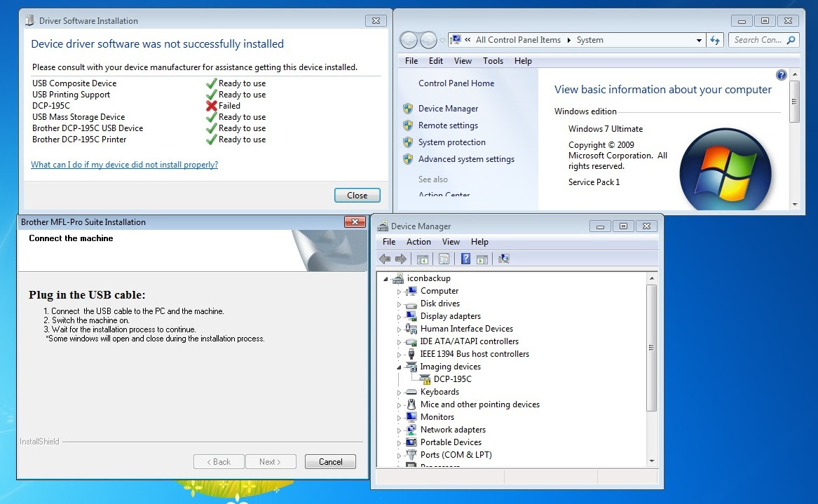Screen dimensions: 818x504
Task: Open the Remote settings link
Action: tap(448, 125)
